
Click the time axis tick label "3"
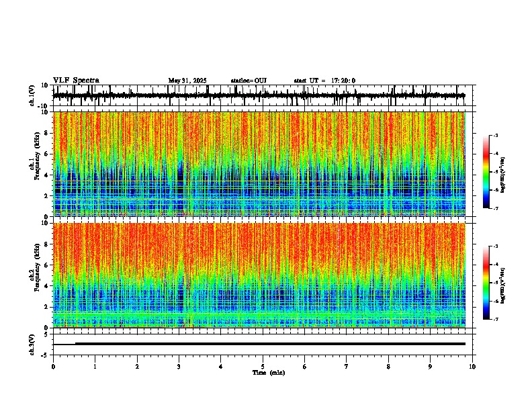coord(179,367)
